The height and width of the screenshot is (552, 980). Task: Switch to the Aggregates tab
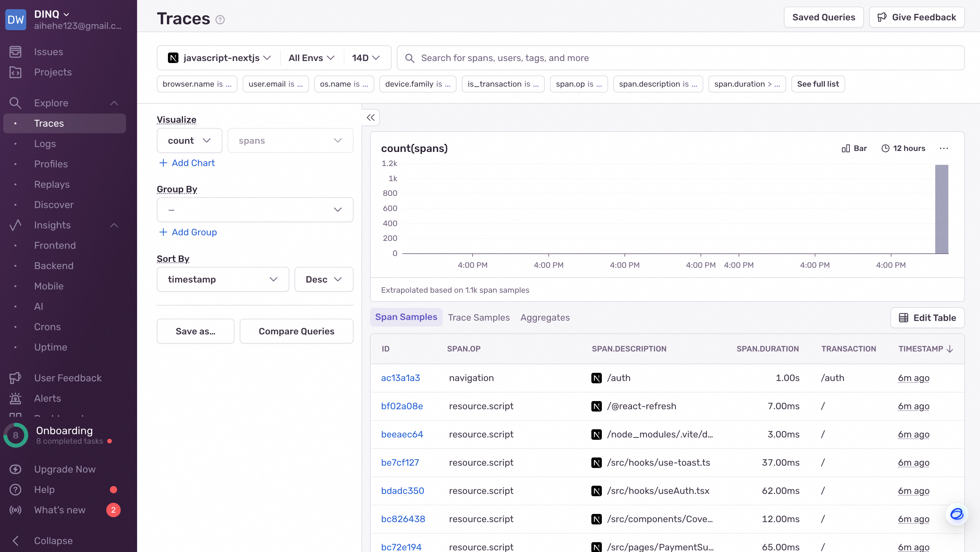pos(545,317)
